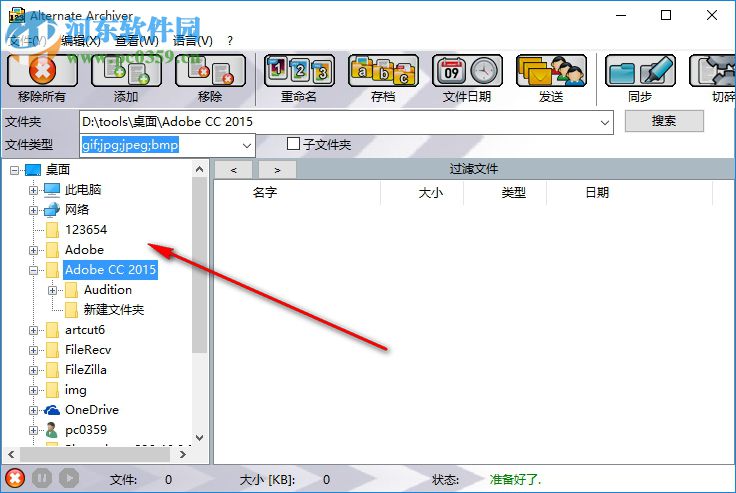Click the 搜索 search button
736x493 pixels.
point(664,121)
